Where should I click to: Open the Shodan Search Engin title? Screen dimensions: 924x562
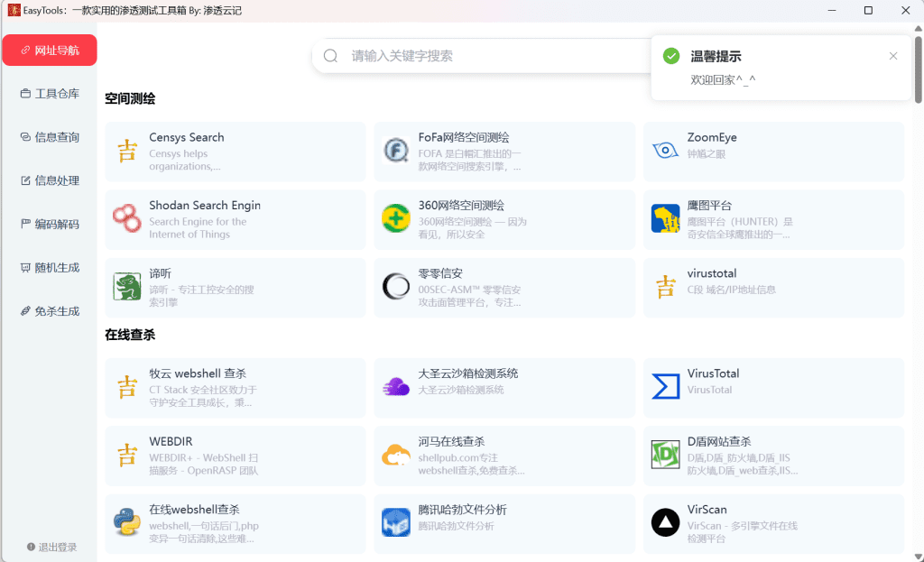pyautogui.click(x=205, y=206)
